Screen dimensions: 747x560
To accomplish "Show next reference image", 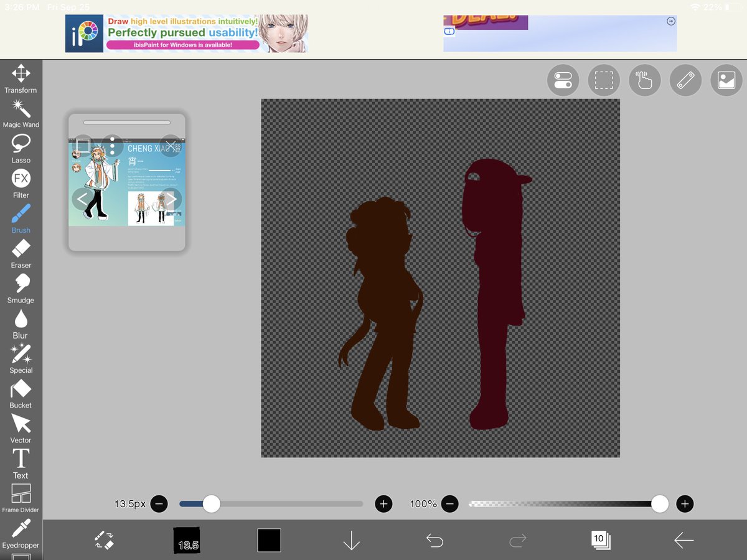I will (x=171, y=199).
